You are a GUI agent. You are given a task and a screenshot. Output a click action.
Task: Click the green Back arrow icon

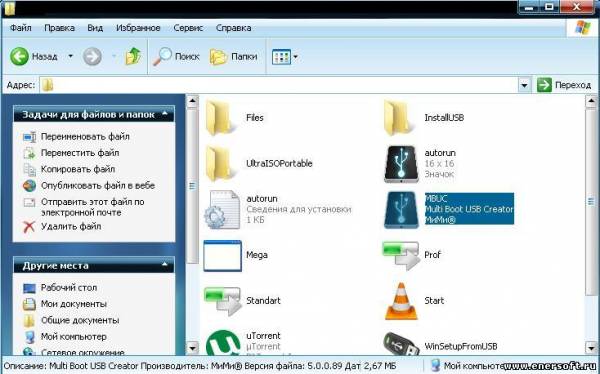(19, 57)
